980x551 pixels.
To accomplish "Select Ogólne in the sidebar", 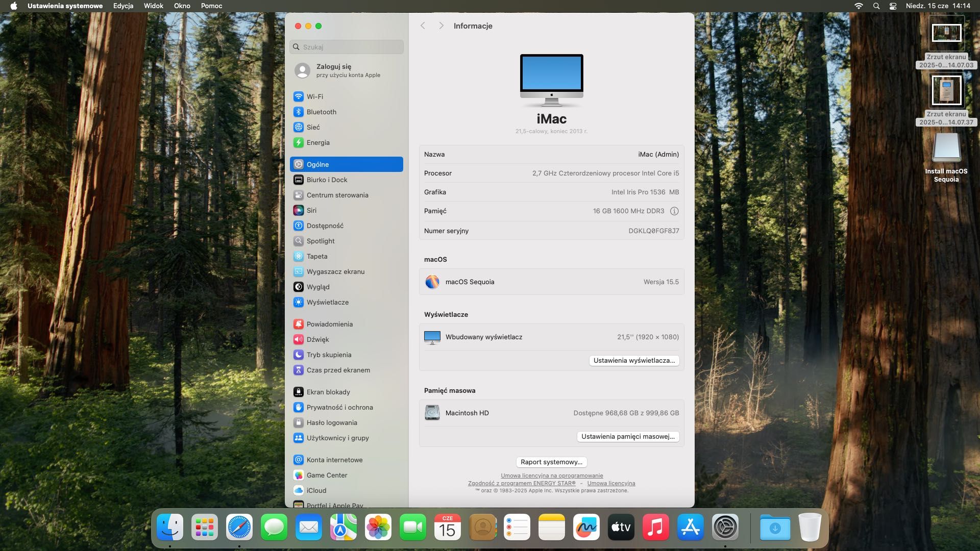I will coord(346,164).
